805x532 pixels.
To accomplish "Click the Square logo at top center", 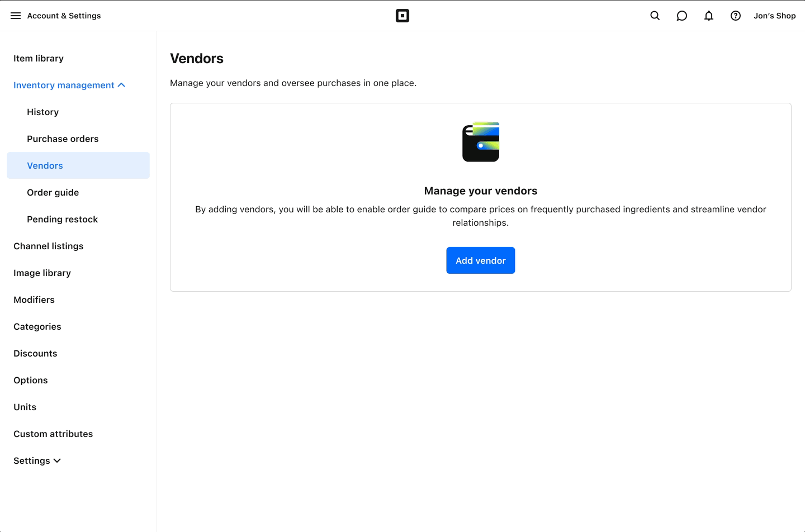I will tap(402, 16).
